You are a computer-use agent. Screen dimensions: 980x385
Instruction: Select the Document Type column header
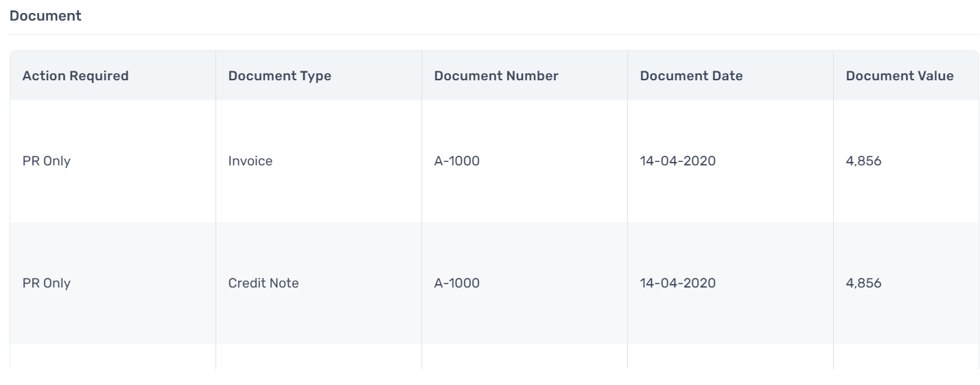[279, 76]
